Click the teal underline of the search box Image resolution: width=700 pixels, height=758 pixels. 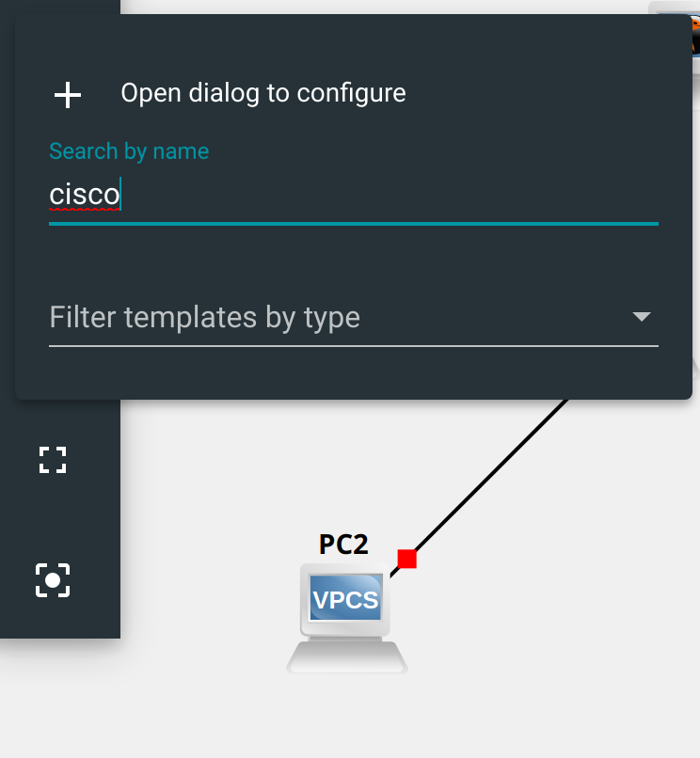(353, 223)
